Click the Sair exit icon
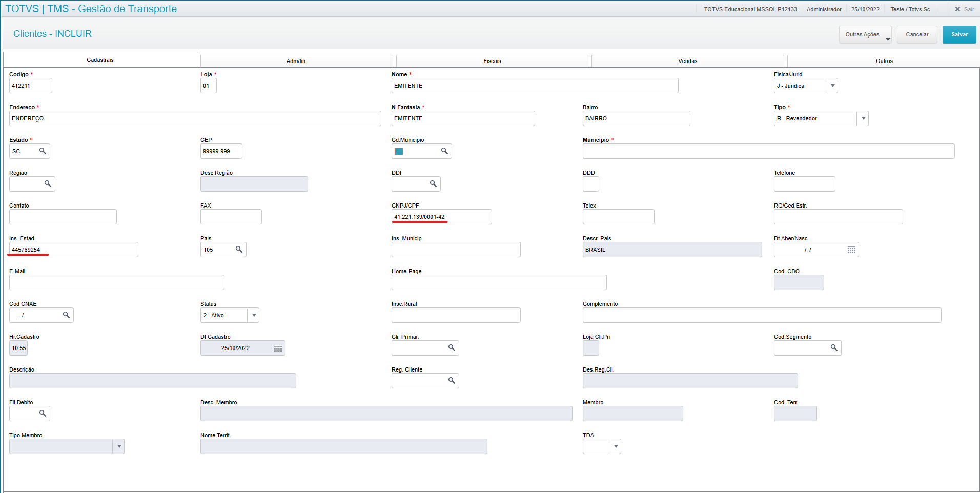Viewport: 980px width, 493px height. (x=957, y=9)
